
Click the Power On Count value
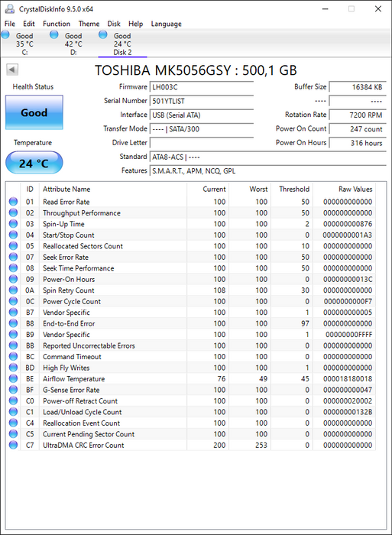358,129
